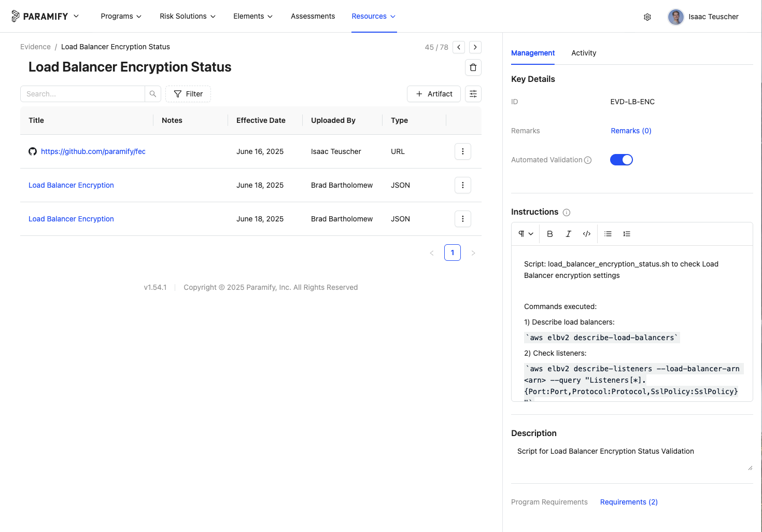
Task: Insert numbered list in Instructions editor
Action: pyautogui.click(x=627, y=234)
